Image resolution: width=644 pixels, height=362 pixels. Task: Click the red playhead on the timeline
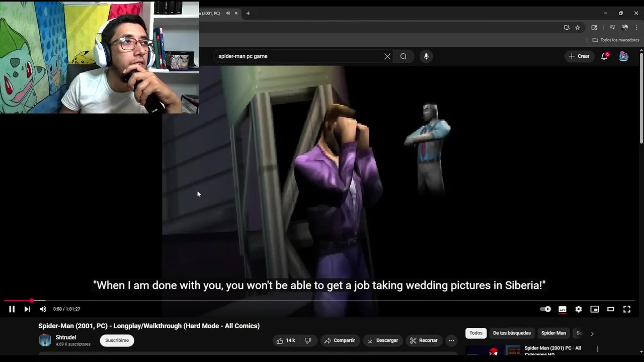point(32,301)
